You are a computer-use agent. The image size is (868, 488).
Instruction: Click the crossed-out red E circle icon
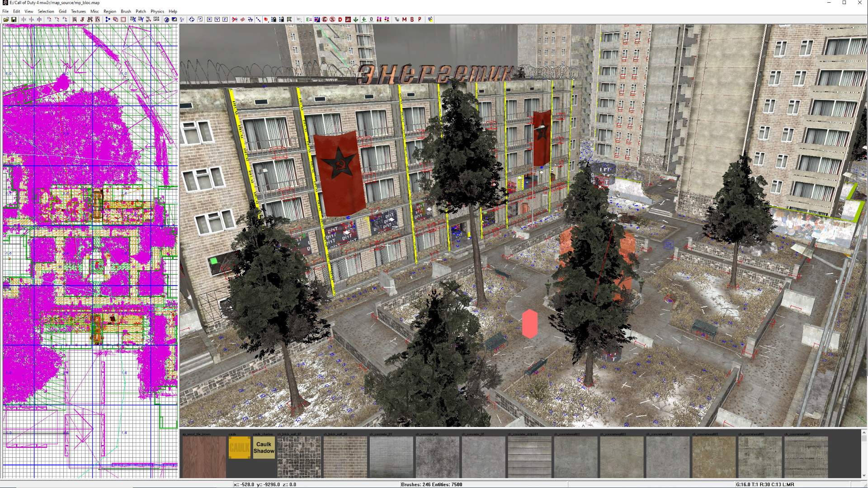click(325, 19)
